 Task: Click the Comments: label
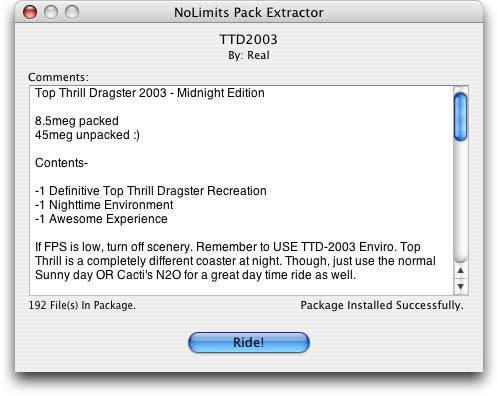coord(58,77)
